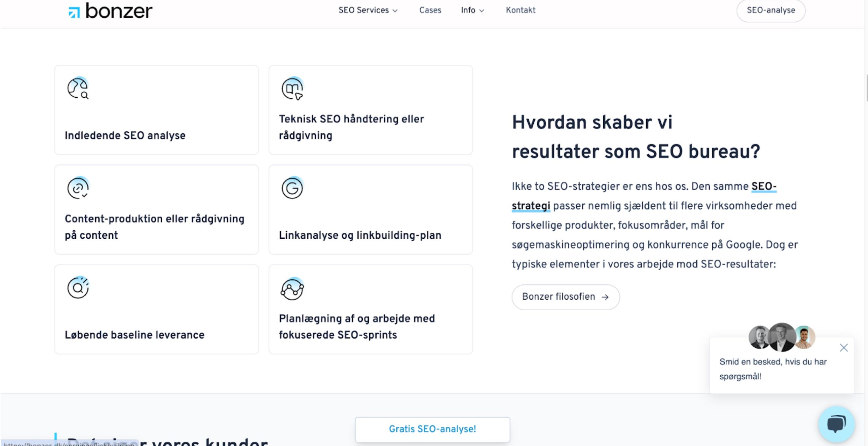Open the Linkanalyse og linkbuilding-plan card
868x446 pixels.
click(x=370, y=209)
